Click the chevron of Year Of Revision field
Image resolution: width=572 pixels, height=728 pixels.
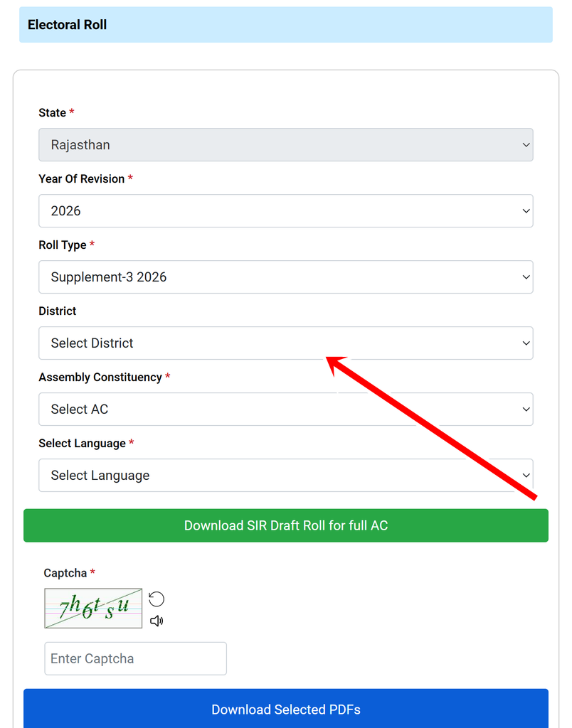point(526,210)
